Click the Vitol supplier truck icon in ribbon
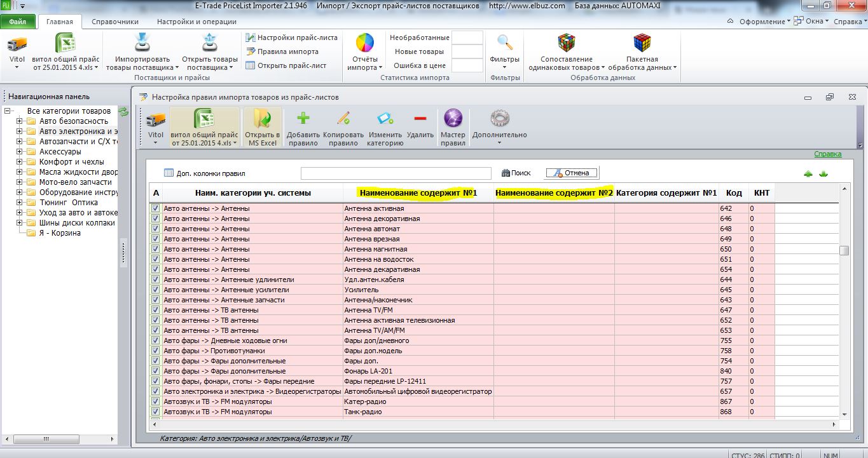Viewport: 868px width, 458px height. coord(17,44)
